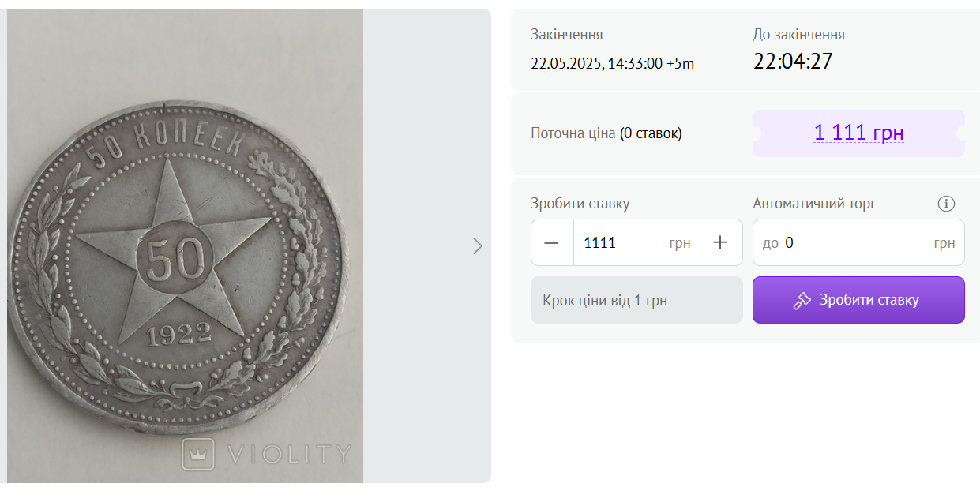Click the Violity crown logo watermark

click(x=198, y=454)
